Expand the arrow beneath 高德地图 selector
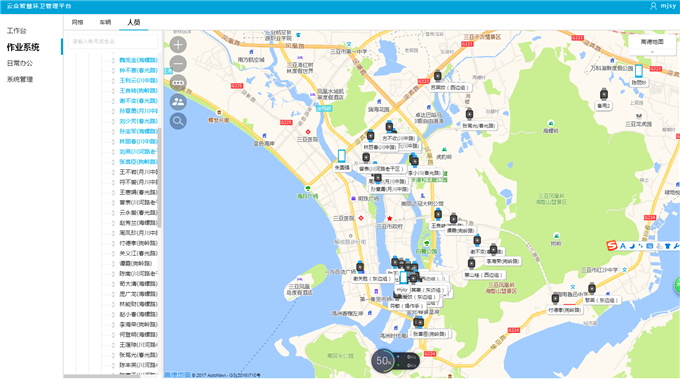The image size is (680, 379). (x=652, y=52)
